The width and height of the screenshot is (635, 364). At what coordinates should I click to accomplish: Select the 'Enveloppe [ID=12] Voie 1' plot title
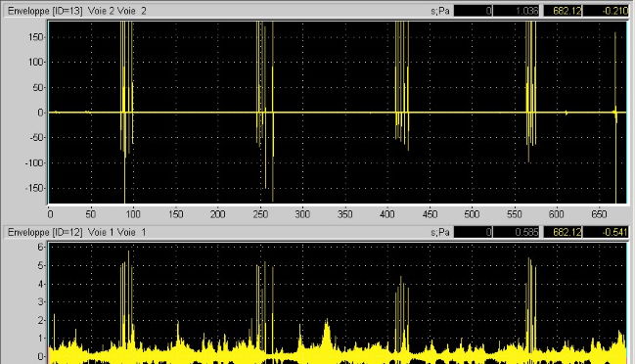click(77, 233)
